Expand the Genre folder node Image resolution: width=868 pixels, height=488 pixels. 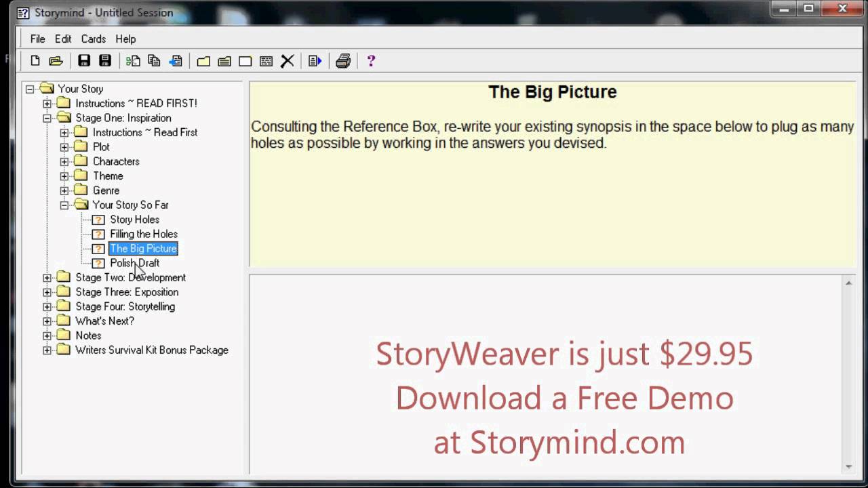64,190
